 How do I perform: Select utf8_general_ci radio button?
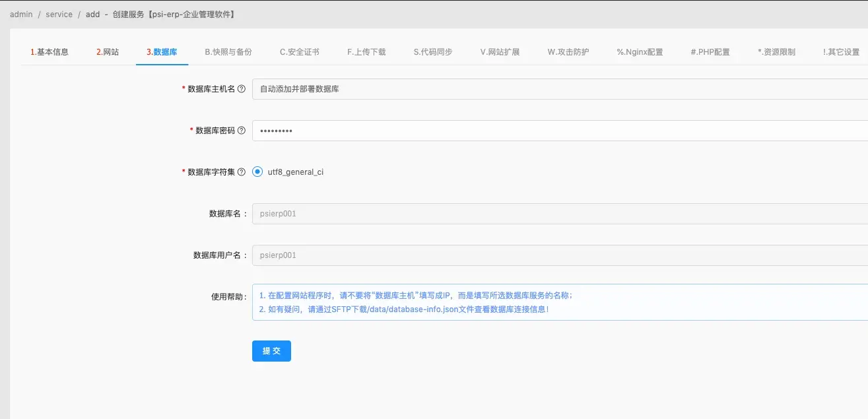point(257,172)
